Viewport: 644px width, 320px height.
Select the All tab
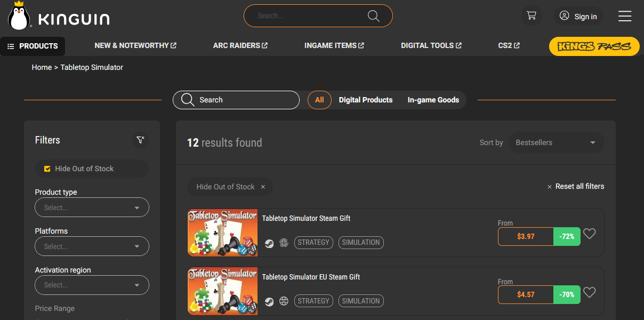click(319, 100)
